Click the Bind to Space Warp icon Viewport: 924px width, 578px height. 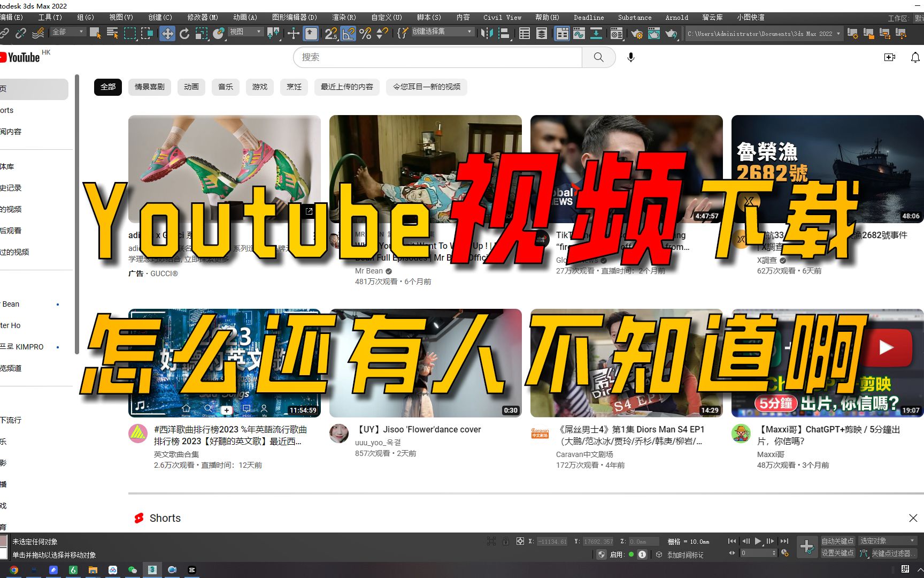point(38,33)
